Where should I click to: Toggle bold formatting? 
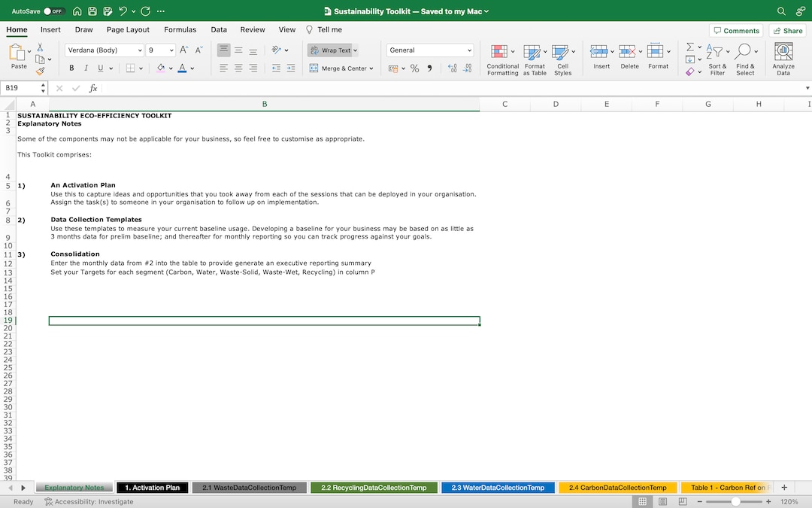71,68
